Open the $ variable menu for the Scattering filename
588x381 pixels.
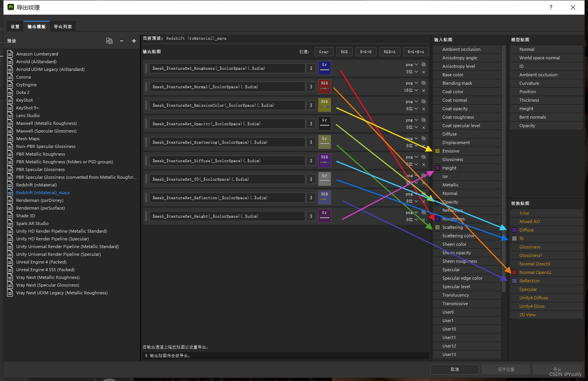pos(311,142)
